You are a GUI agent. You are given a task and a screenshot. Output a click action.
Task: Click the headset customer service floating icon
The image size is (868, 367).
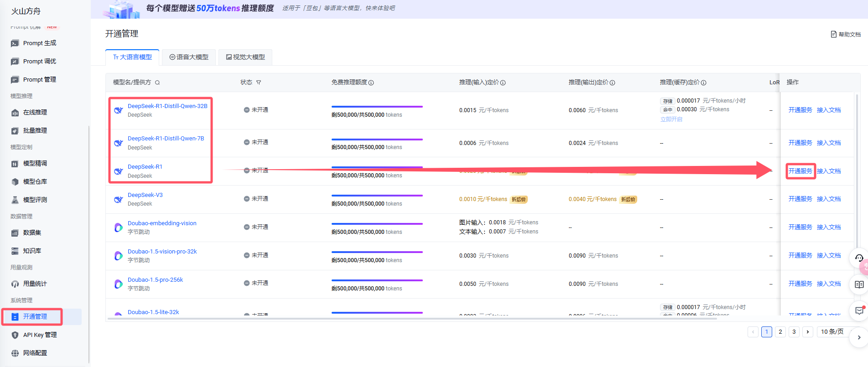tap(859, 258)
